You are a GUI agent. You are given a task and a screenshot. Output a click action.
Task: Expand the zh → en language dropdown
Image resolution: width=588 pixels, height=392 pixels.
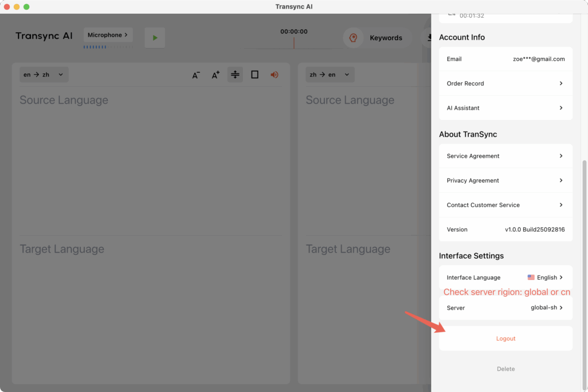coord(330,75)
